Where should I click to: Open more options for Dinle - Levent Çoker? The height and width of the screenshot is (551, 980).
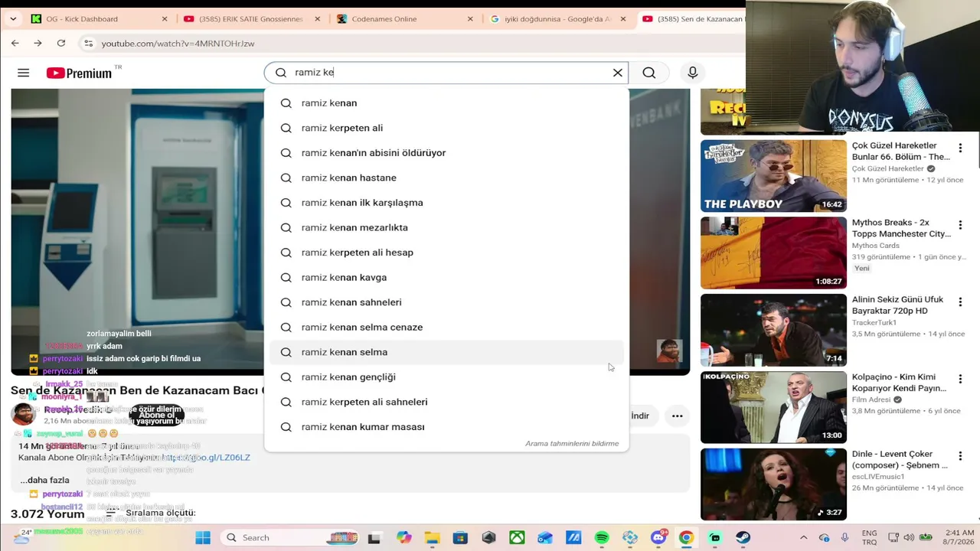pos(960,456)
